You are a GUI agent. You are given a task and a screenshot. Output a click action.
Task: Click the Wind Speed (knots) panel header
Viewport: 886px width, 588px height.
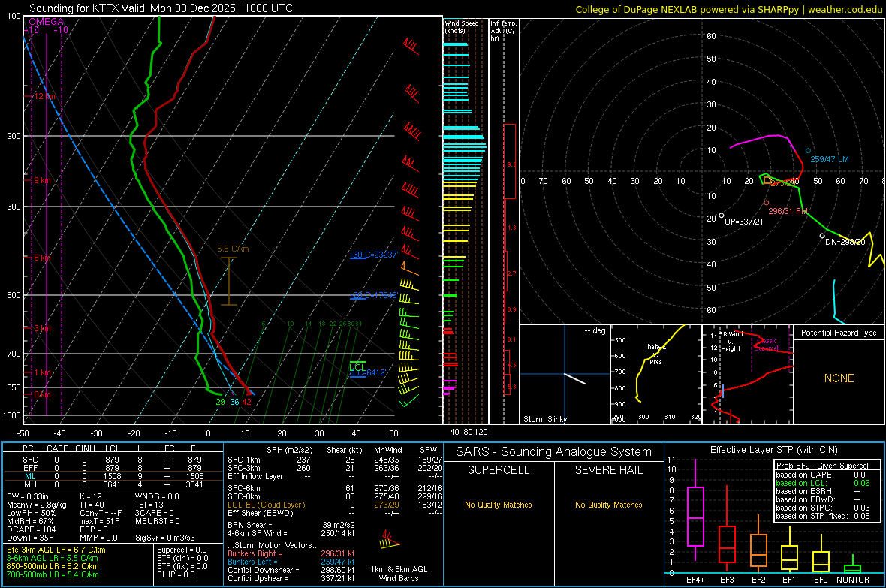tap(462, 26)
